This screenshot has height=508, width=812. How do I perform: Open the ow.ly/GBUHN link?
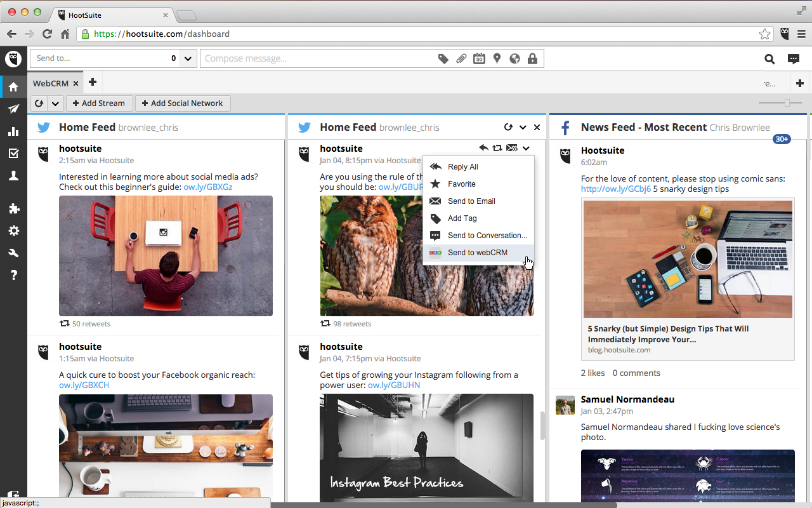(x=394, y=385)
